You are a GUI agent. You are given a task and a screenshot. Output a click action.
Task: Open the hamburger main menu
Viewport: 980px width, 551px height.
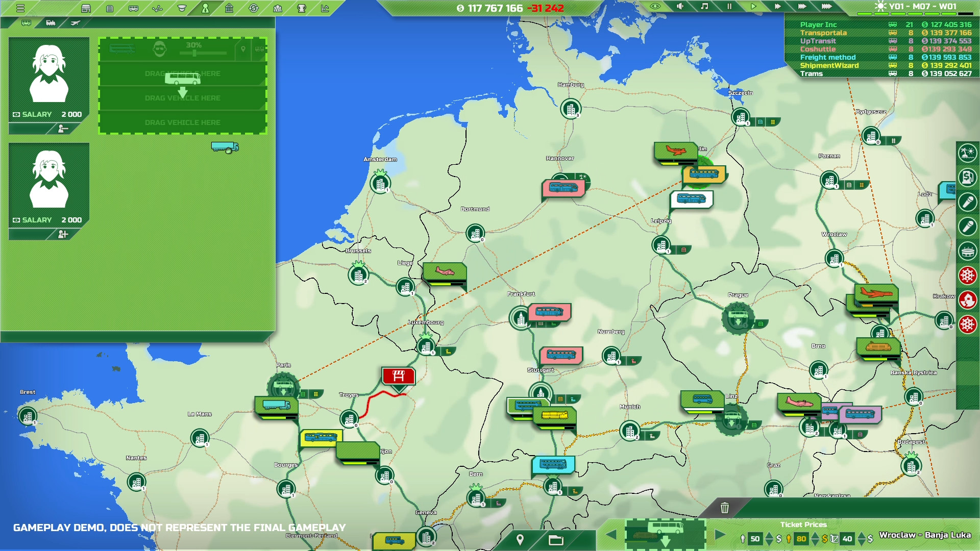click(x=20, y=8)
